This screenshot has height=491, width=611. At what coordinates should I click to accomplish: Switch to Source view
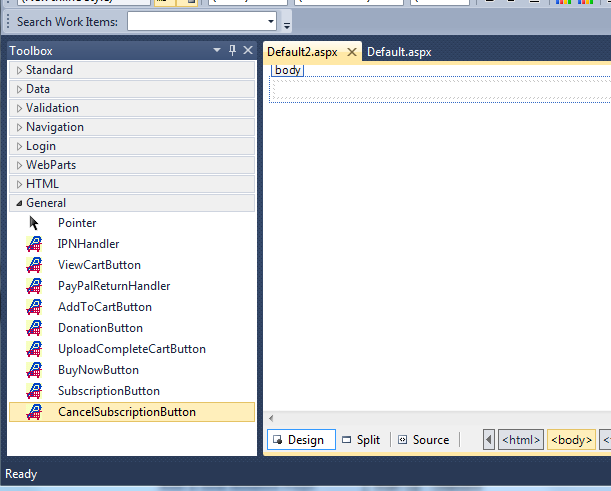pyautogui.click(x=424, y=440)
